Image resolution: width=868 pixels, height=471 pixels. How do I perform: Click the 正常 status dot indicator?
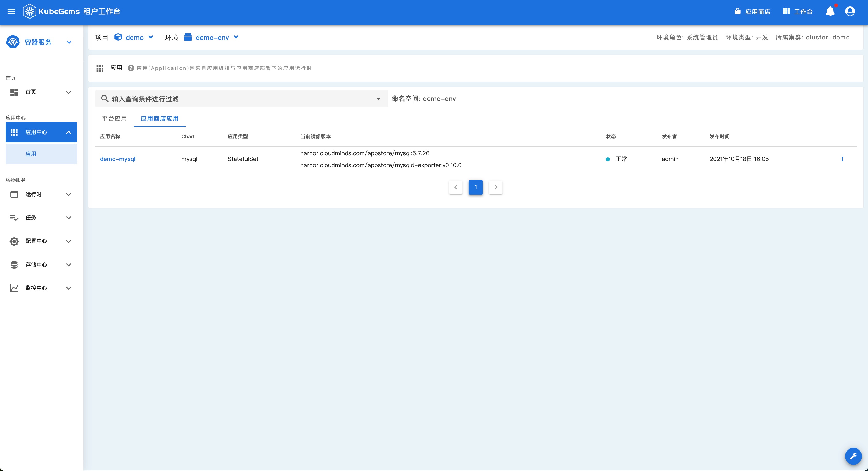608,159
